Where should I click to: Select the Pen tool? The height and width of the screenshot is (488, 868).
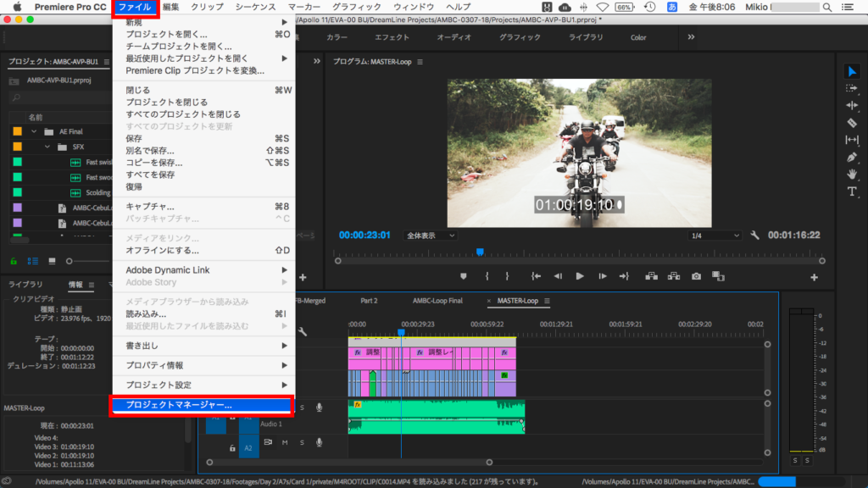point(852,158)
